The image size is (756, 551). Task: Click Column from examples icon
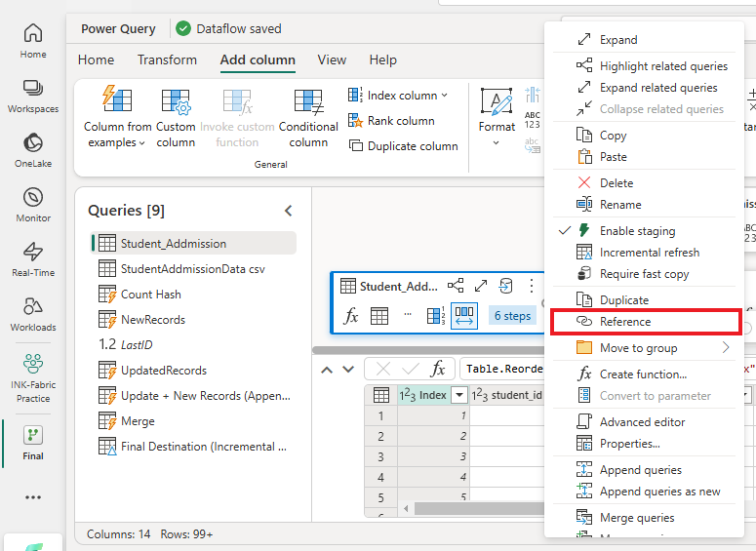pos(117,99)
